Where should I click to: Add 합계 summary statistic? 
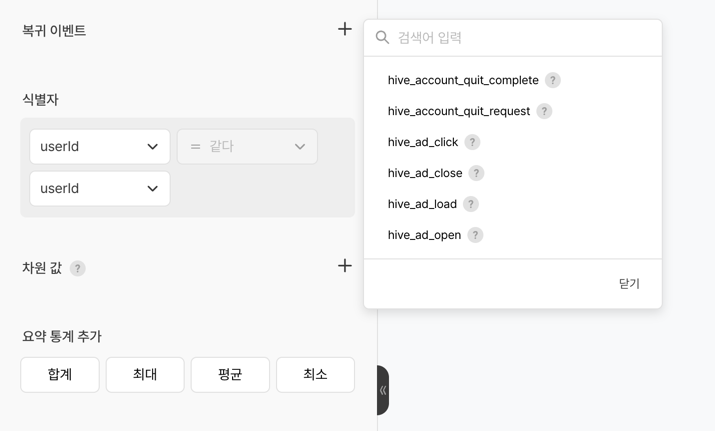pyautogui.click(x=60, y=374)
